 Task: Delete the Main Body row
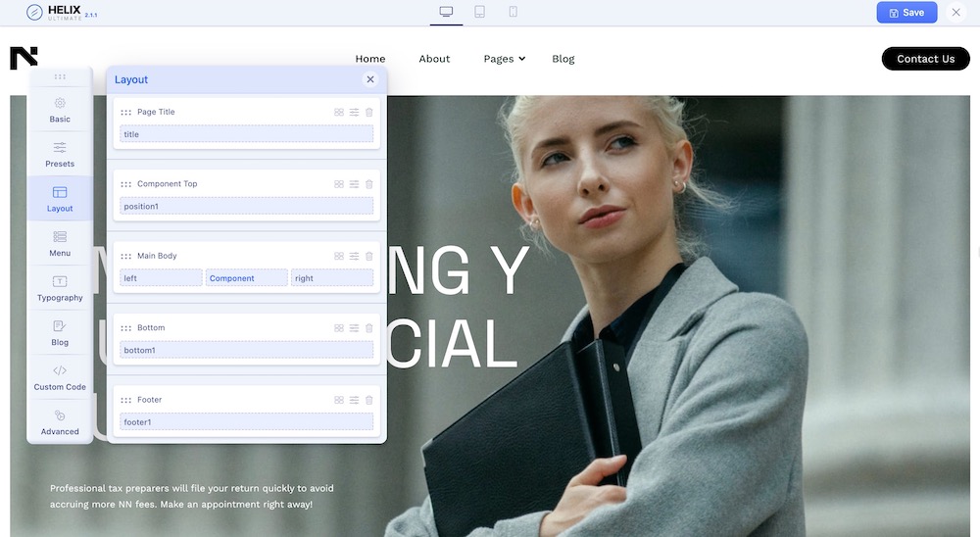(x=369, y=257)
